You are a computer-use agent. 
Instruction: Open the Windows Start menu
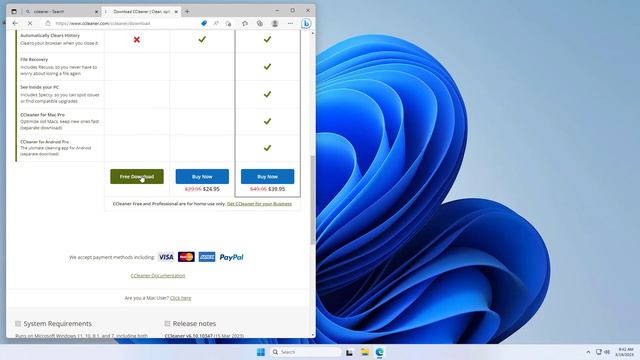point(261,352)
